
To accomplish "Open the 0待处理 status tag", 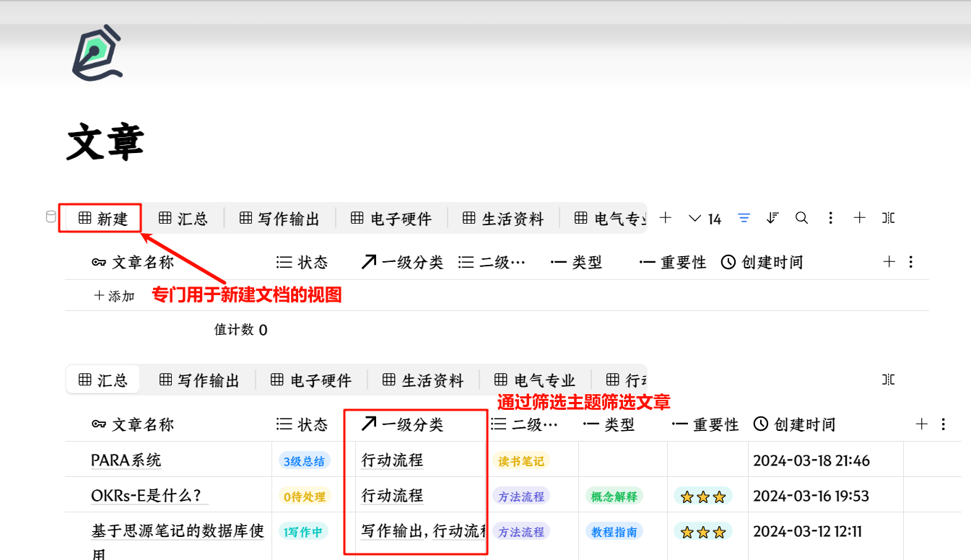I will point(304,496).
